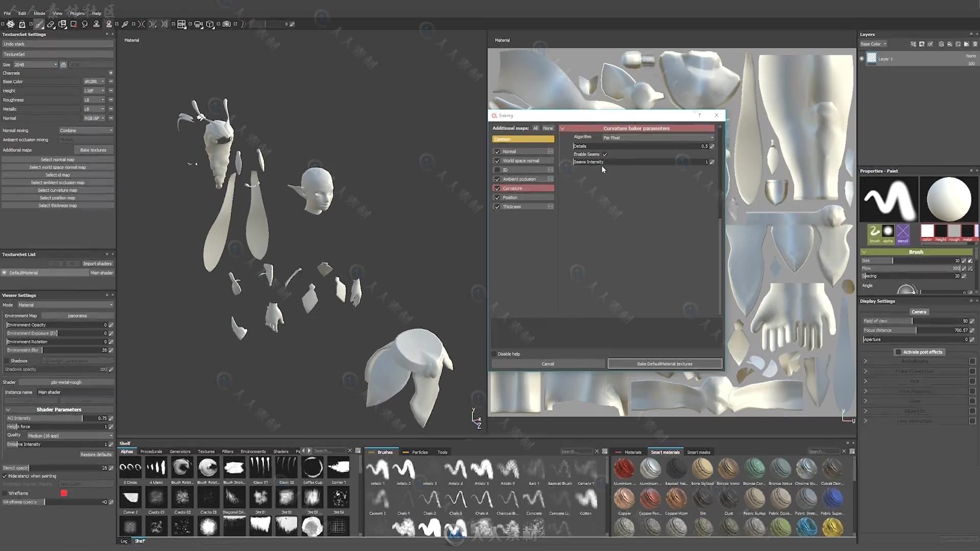Open the texture Size 2048 dropdown

pyautogui.click(x=36, y=65)
